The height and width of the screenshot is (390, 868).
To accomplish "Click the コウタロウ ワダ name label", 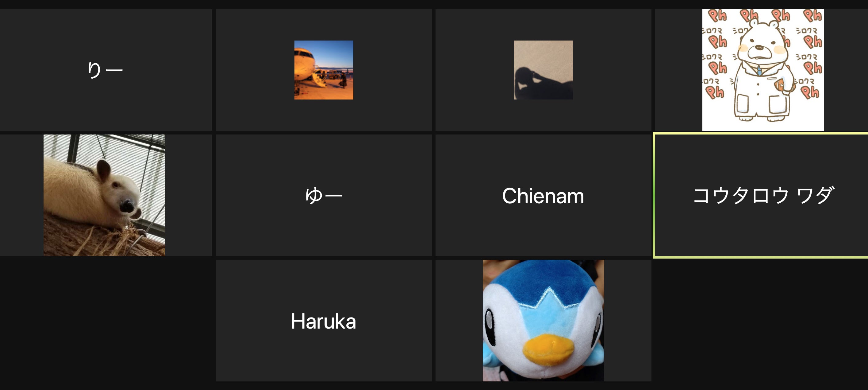I will click(x=763, y=195).
